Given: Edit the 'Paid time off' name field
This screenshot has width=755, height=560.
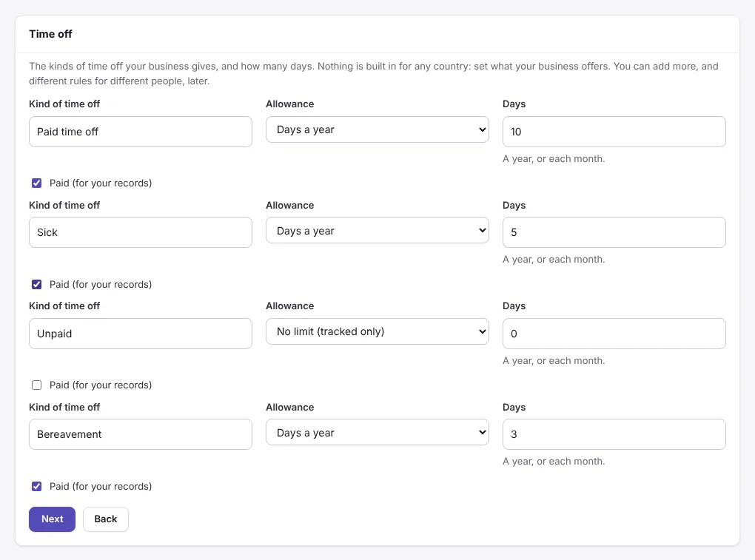Looking at the screenshot, I should pyautogui.click(x=141, y=132).
